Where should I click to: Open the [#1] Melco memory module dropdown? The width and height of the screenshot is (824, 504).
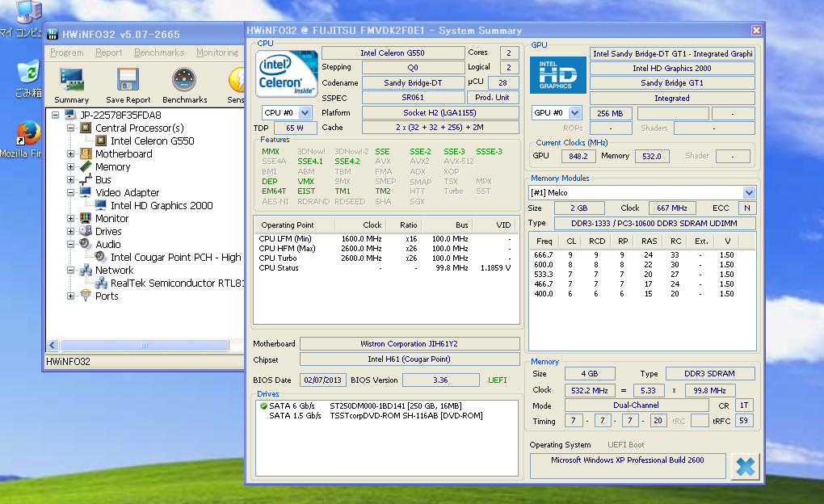(749, 193)
